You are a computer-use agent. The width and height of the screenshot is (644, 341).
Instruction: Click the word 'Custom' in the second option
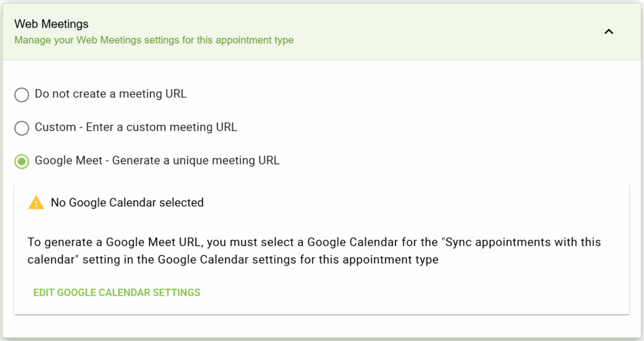pyautogui.click(x=55, y=127)
